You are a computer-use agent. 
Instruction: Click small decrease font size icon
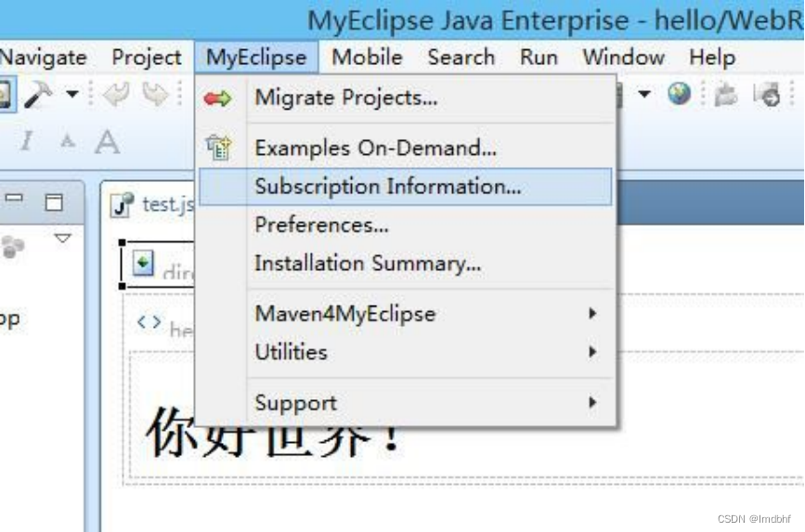pos(68,141)
